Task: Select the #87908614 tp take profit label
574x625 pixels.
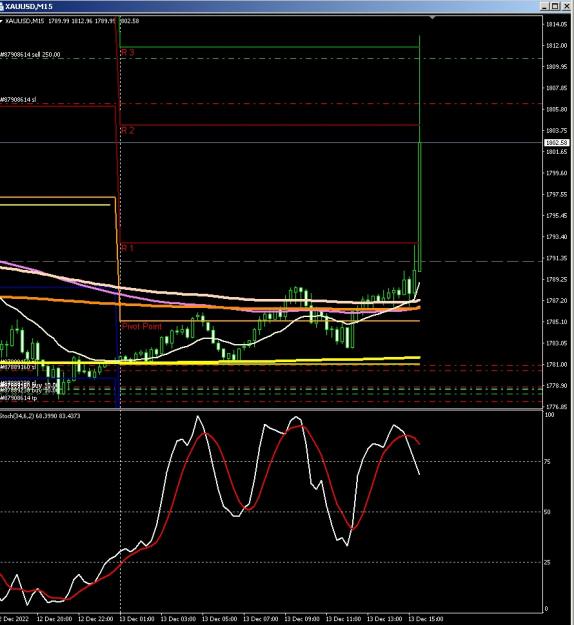Action: (18, 398)
